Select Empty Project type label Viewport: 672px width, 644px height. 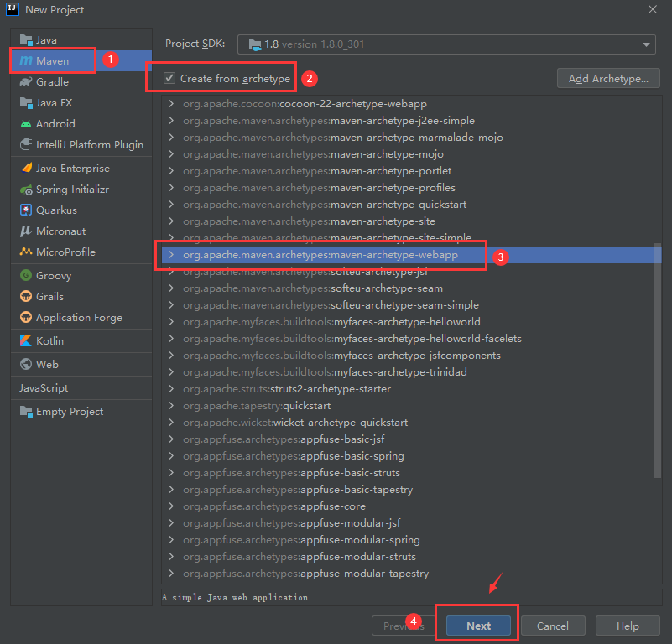coord(70,412)
